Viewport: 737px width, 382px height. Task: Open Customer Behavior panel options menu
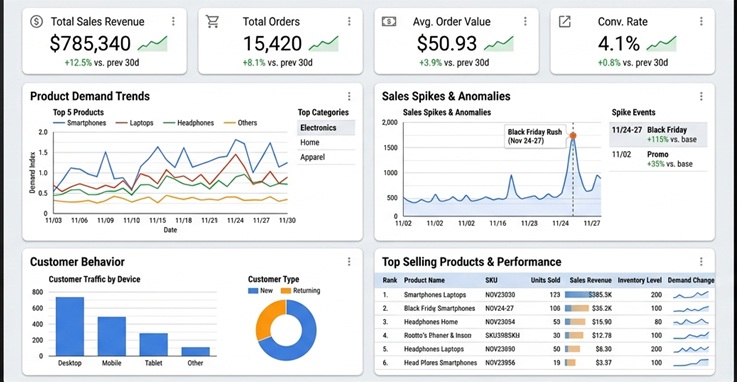click(x=349, y=262)
